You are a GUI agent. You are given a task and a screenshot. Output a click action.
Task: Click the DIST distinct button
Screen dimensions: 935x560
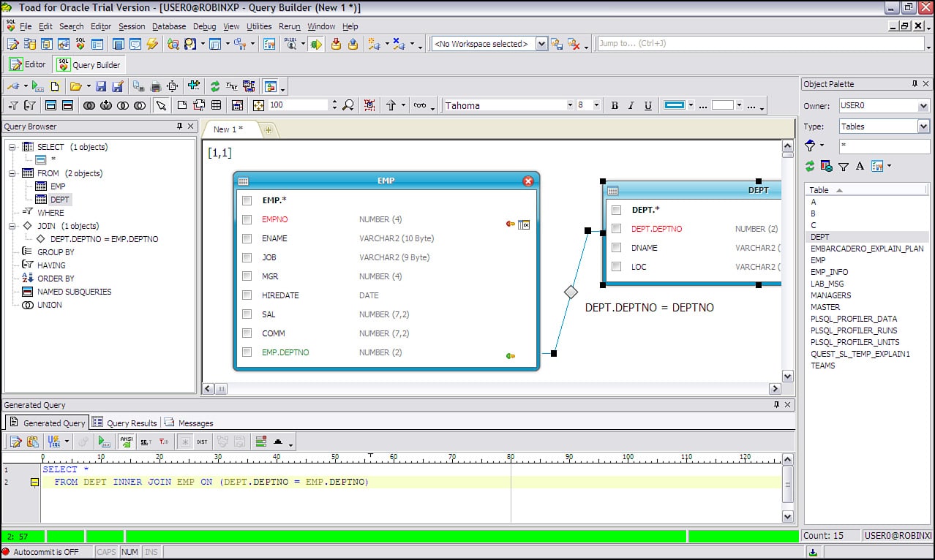tap(203, 442)
